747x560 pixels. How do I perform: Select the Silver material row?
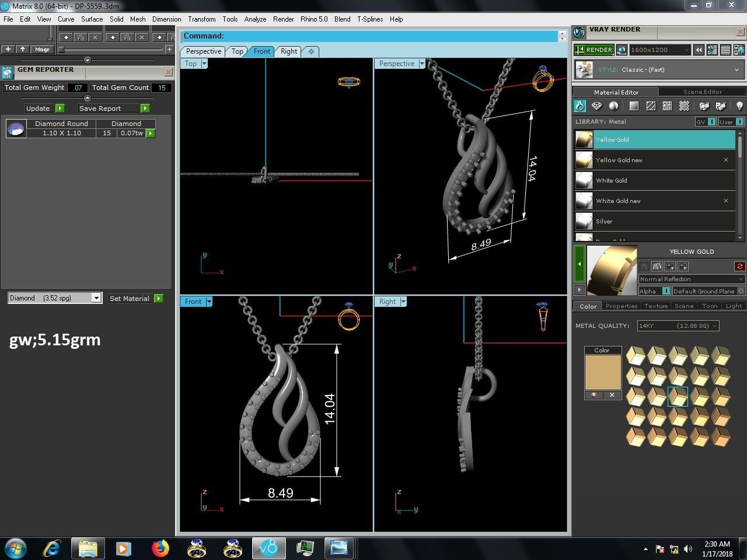click(655, 221)
